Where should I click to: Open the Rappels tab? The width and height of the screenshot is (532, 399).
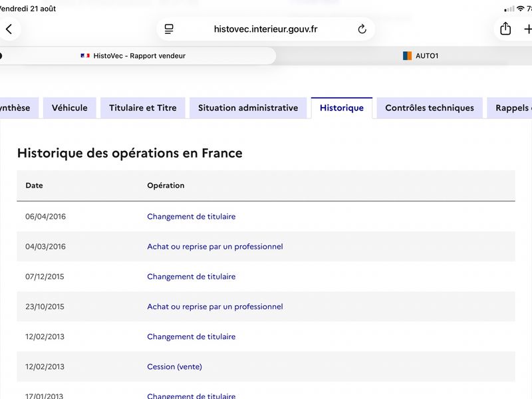click(x=509, y=108)
